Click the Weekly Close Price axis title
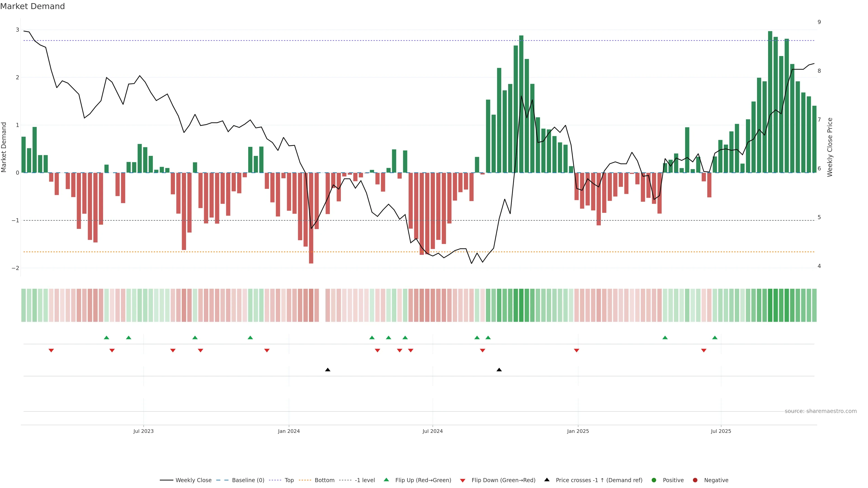The height and width of the screenshot is (488, 868). click(830, 147)
